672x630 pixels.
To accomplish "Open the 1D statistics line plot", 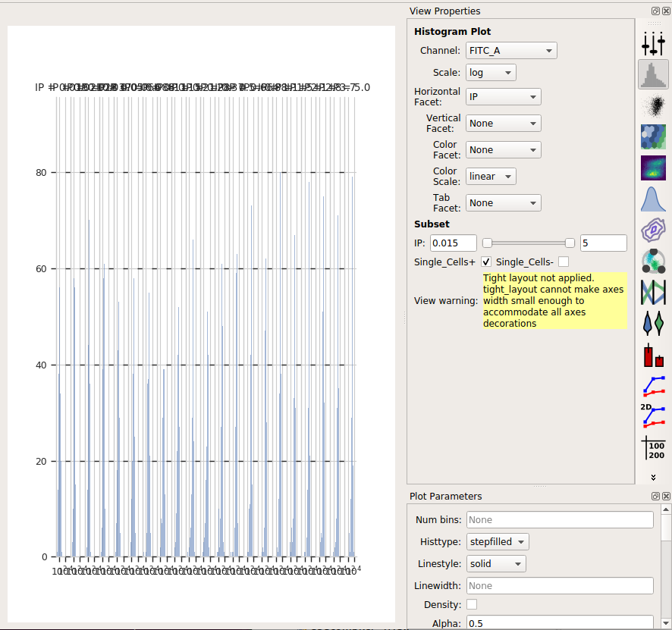I will (x=654, y=387).
